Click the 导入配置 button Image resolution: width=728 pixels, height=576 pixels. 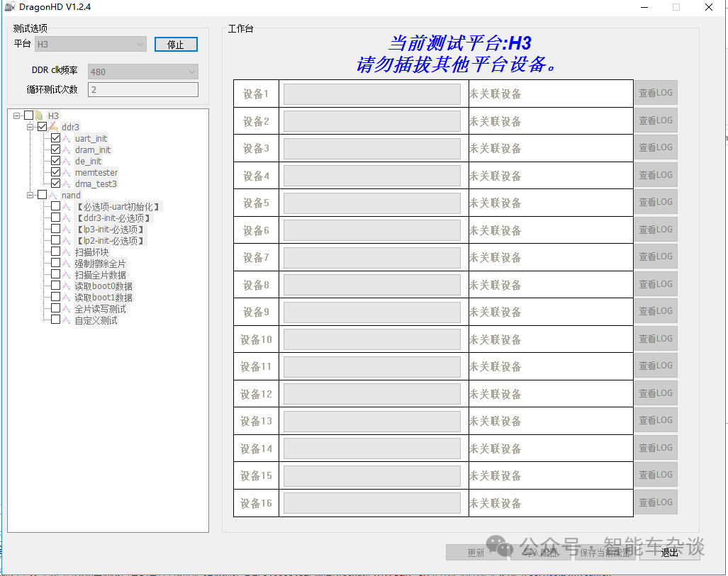tap(540, 553)
